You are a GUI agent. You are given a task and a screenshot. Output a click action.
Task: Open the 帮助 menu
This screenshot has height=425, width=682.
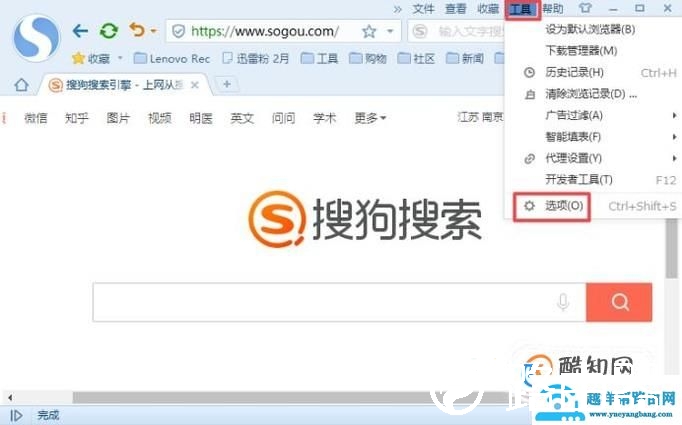tap(553, 9)
